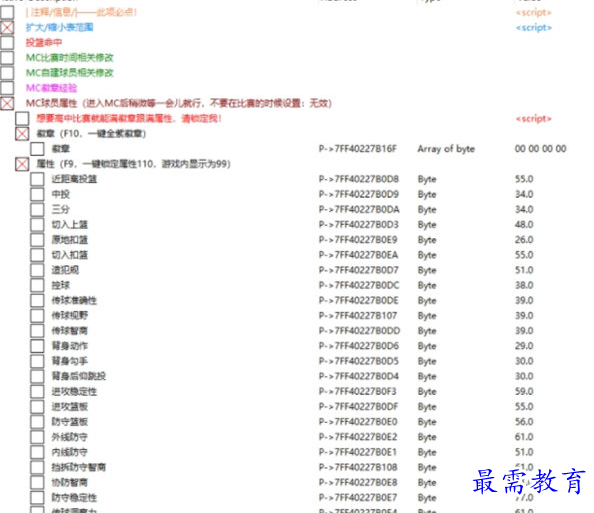The width and height of the screenshot is (594, 513).
Task: Uncheck the MC球员属性 group checkbox
Action: point(7,103)
